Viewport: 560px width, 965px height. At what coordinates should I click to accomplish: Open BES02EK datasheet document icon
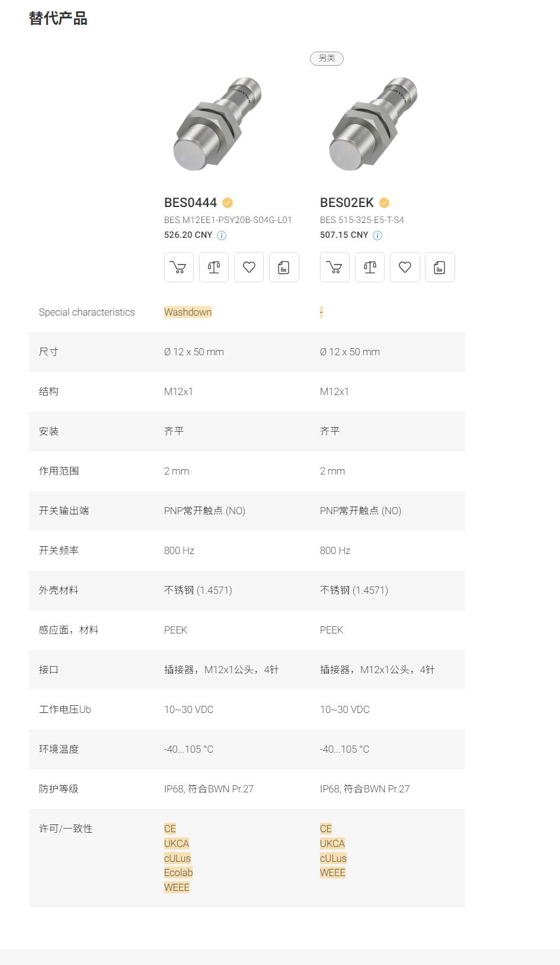[x=440, y=267]
